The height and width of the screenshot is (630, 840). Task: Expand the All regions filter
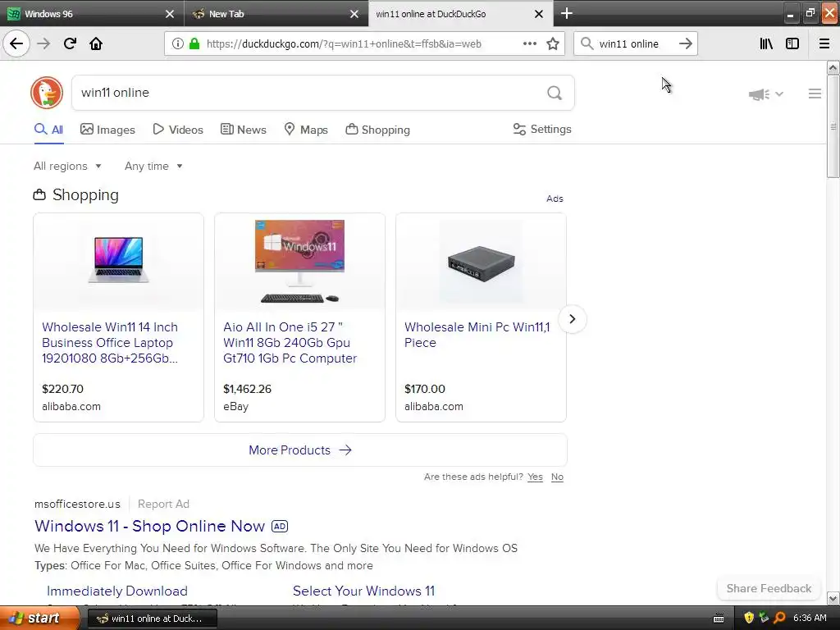67,166
